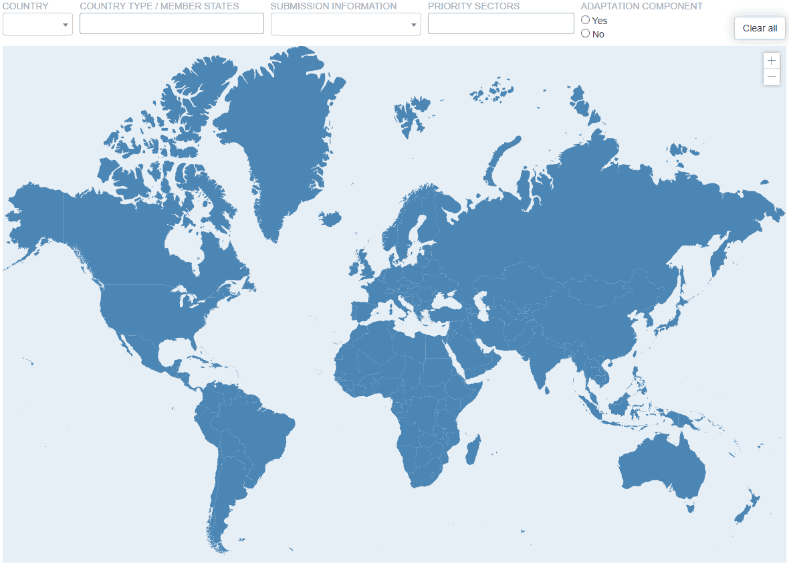Image resolution: width=789 pixels, height=566 pixels.
Task: Zoom out with the map minus button
Action: (x=771, y=77)
